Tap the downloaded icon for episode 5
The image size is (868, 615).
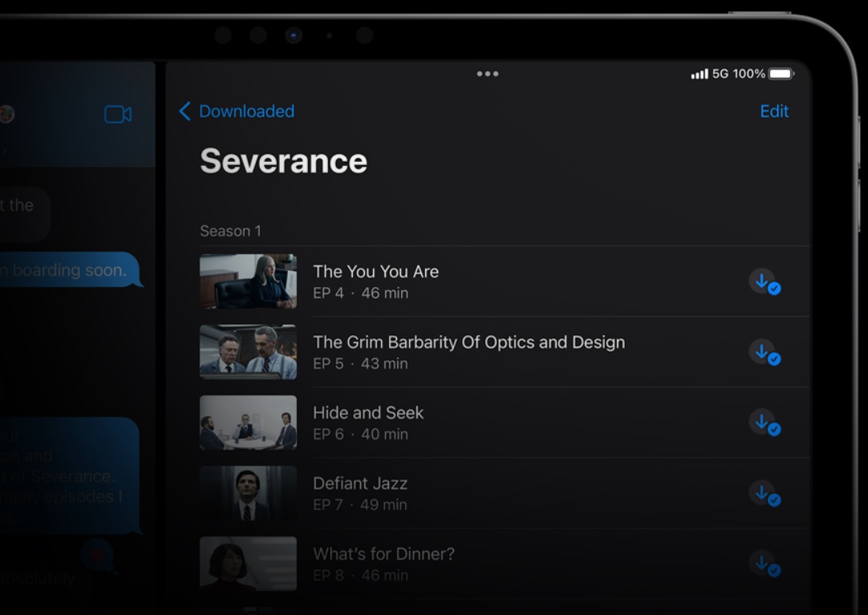pyautogui.click(x=765, y=353)
